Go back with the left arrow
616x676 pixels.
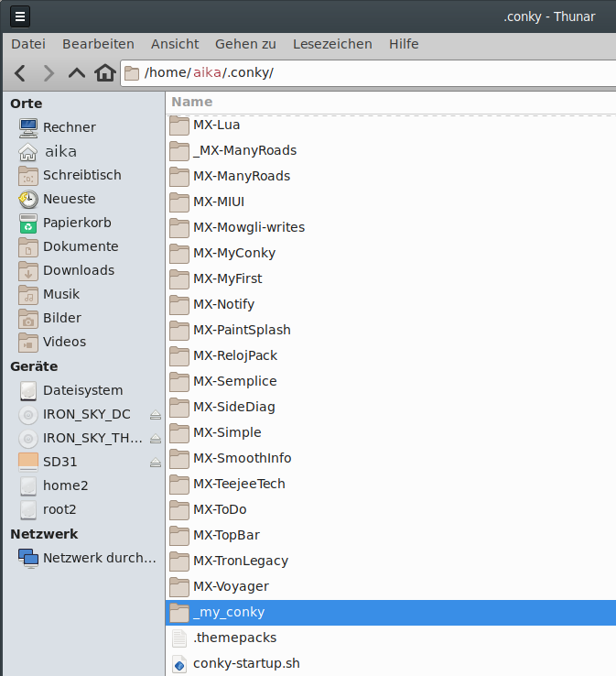(20, 73)
